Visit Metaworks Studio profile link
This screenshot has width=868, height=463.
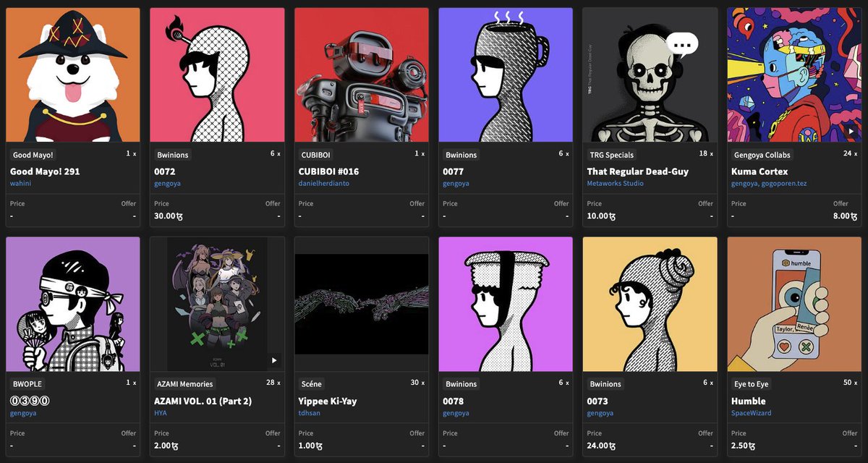coord(616,184)
